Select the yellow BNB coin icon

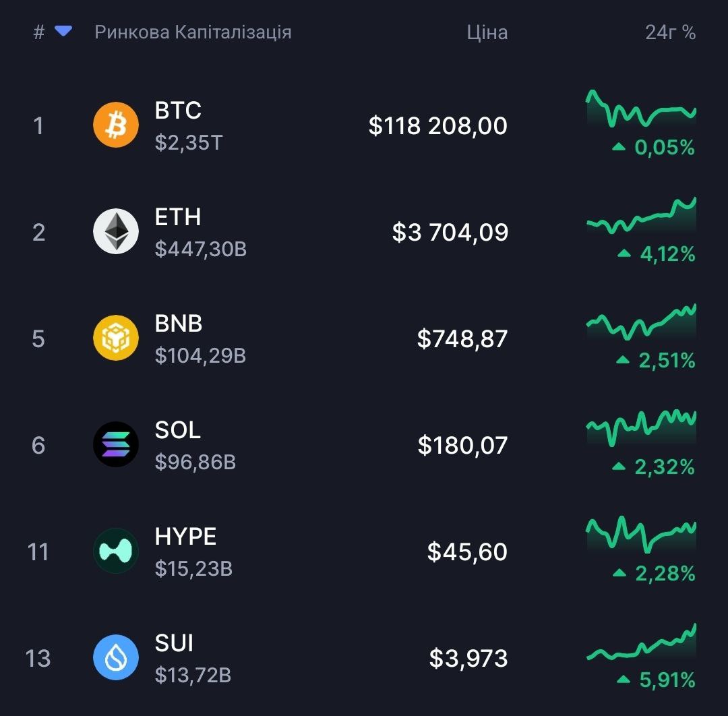click(x=116, y=338)
